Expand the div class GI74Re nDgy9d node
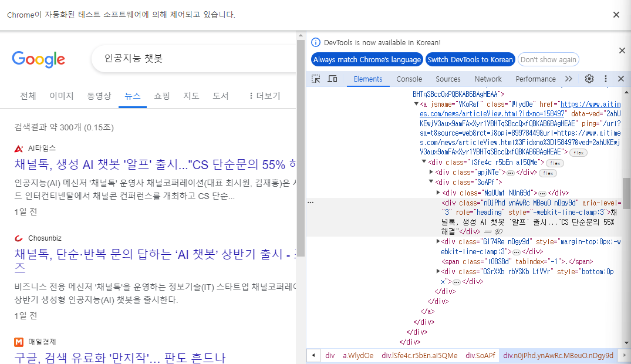The height and width of the screenshot is (364, 631). (438, 241)
